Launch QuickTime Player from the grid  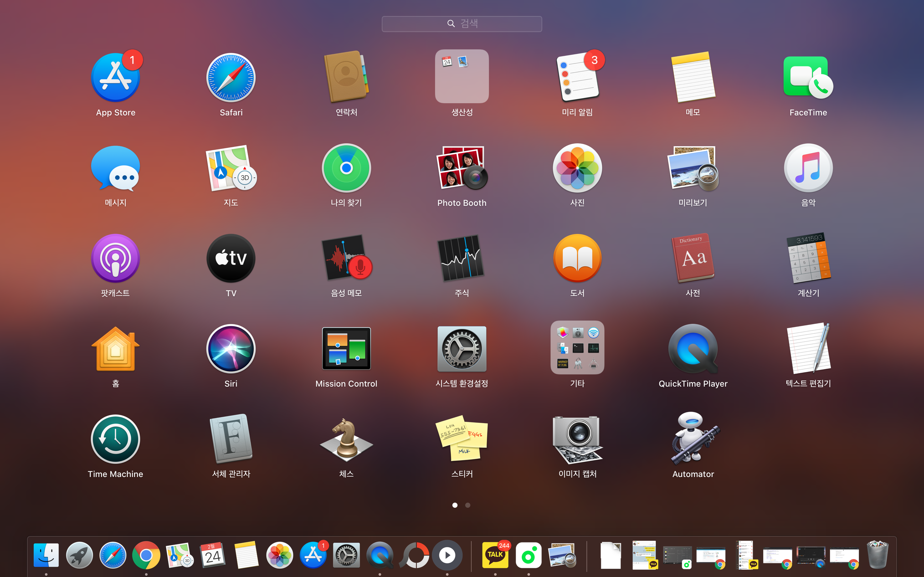pyautogui.click(x=693, y=349)
